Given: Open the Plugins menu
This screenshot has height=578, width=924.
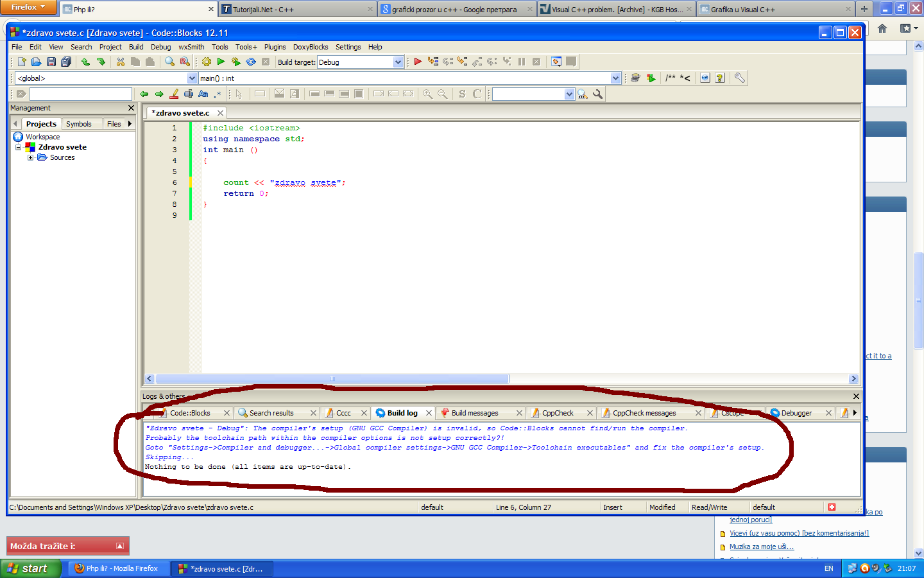Looking at the screenshot, I should [x=275, y=47].
